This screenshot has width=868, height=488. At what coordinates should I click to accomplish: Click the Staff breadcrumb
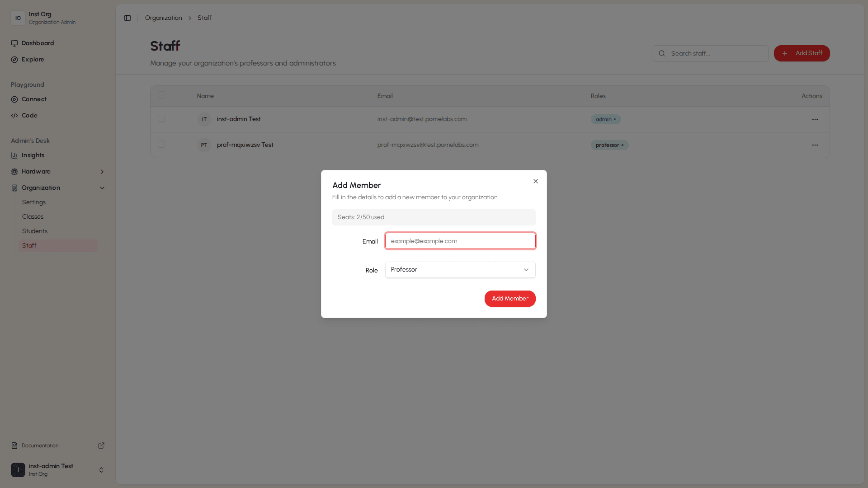(x=204, y=18)
